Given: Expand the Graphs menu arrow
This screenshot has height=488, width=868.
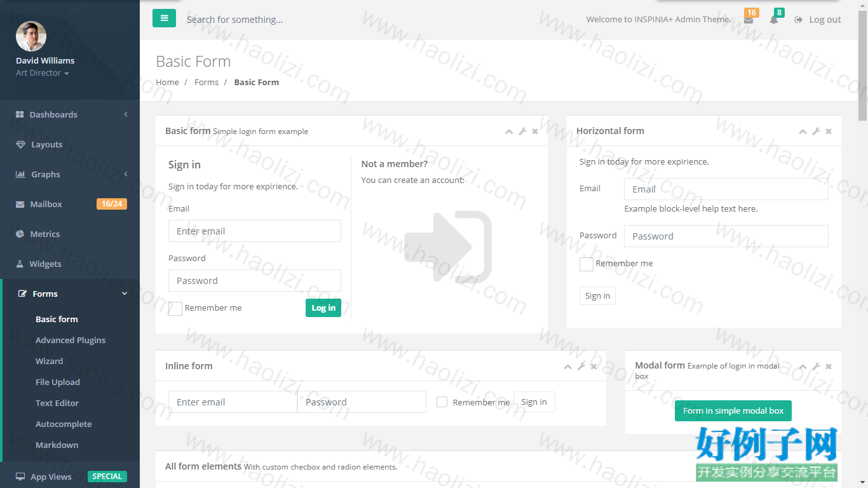Looking at the screenshot, I should (x=126, y=174).
